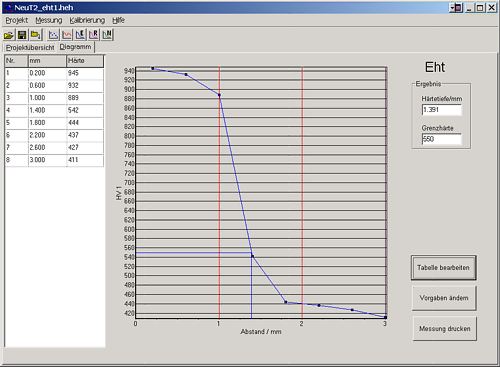Click the Vorgaben ändern button
This screenshot has height=367, width=500.
pos(444,298)
